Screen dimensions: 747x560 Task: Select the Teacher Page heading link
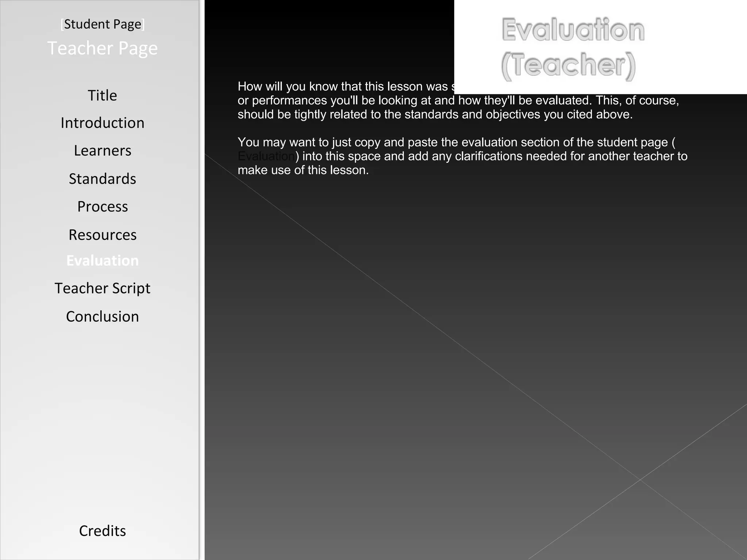tap(102, 48)
